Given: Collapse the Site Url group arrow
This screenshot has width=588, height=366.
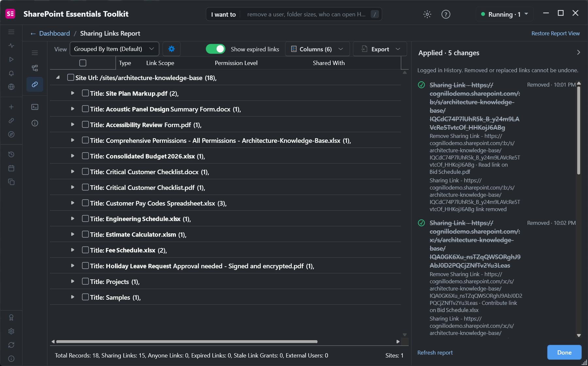Looking at the screenshot, I should coord(58,77).
